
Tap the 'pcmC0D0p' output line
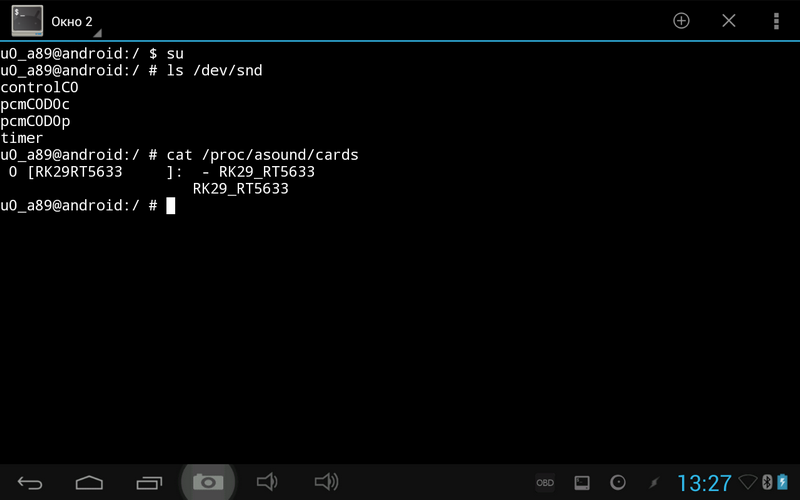(x=35, y=121)
